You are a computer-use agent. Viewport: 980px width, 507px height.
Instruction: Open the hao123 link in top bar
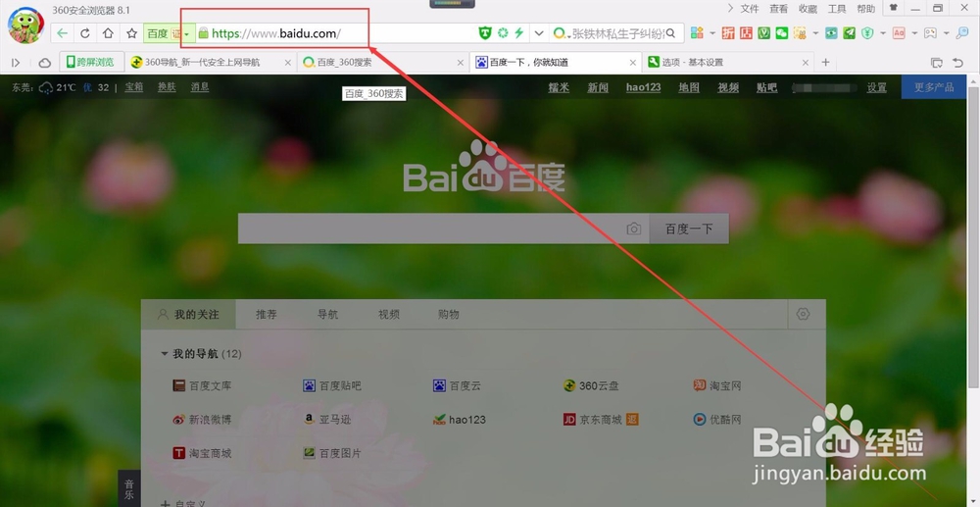coord(643,87)
